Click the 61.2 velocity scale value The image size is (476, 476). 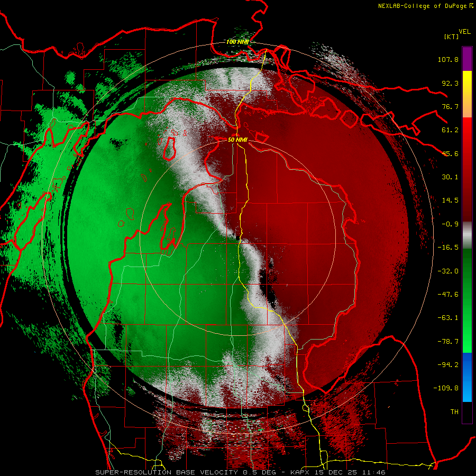(x=450, y=130)
